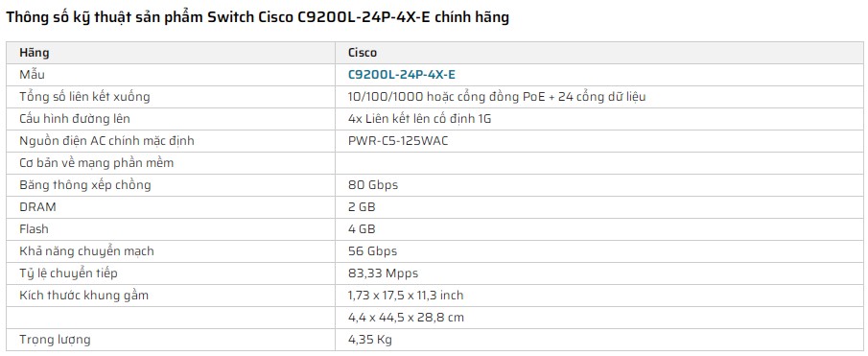
Task: Click the PWR-C5-125WAC power supply value
Action: point(398,141)
